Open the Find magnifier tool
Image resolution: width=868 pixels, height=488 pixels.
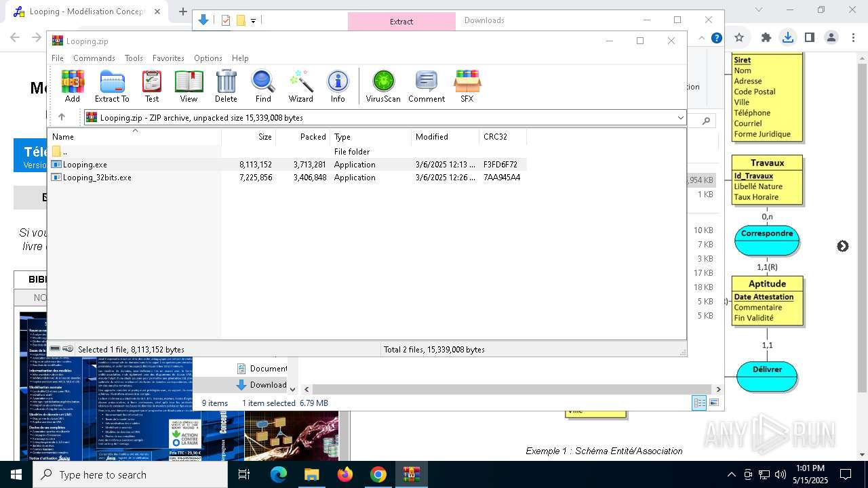coord(263,86)
